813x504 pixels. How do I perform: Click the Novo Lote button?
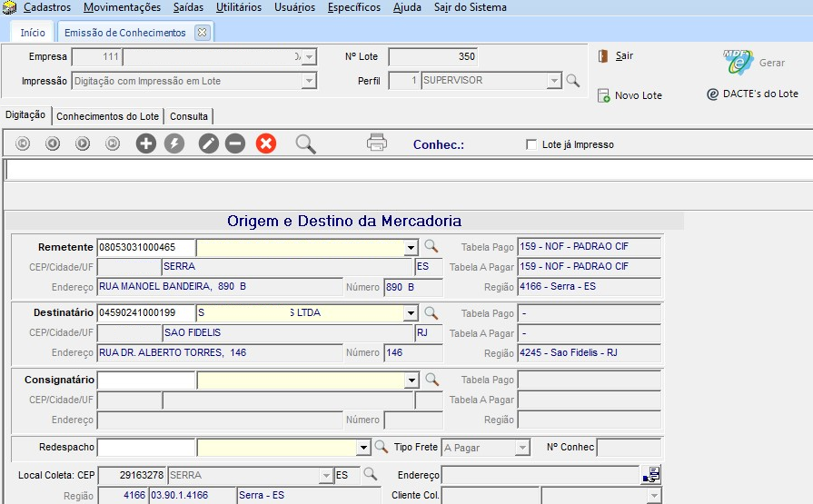pos(630,95)
